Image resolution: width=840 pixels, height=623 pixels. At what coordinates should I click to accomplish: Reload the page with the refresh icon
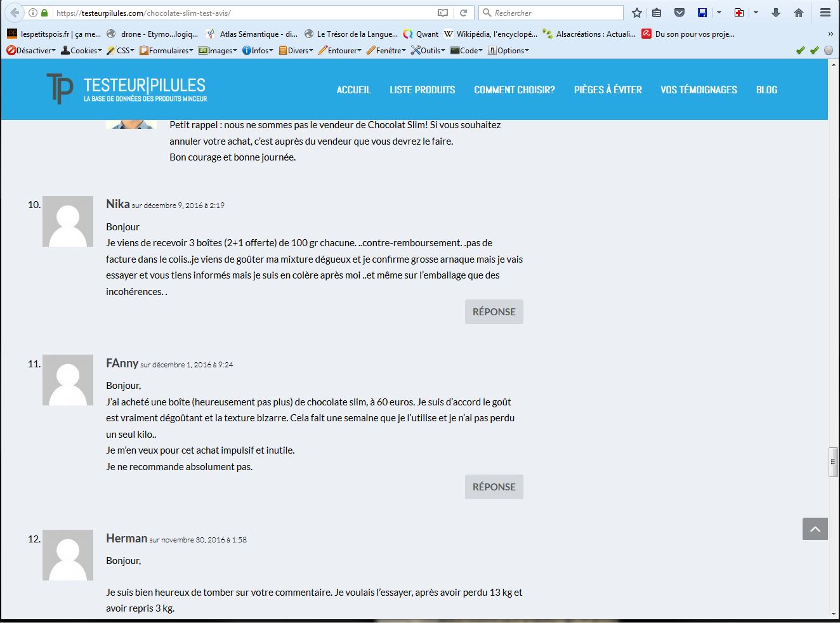click(x=464, y=13)
